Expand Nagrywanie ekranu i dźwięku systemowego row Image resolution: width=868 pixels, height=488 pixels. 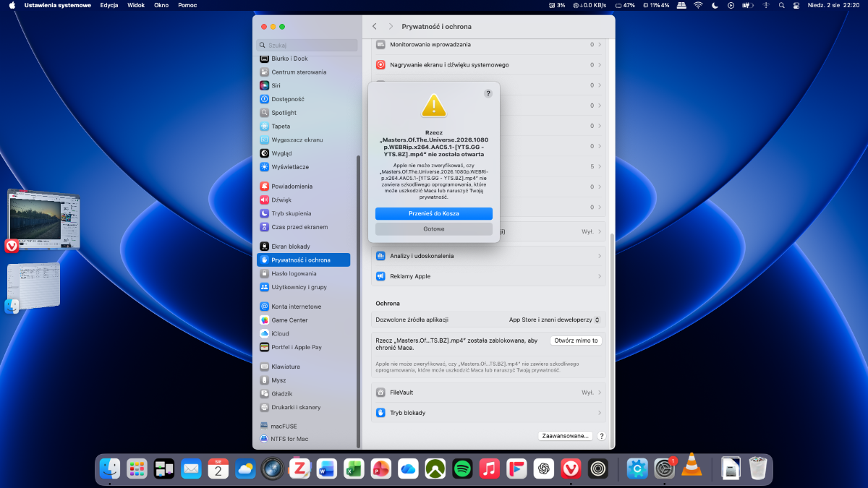click(x=489, y=65)
